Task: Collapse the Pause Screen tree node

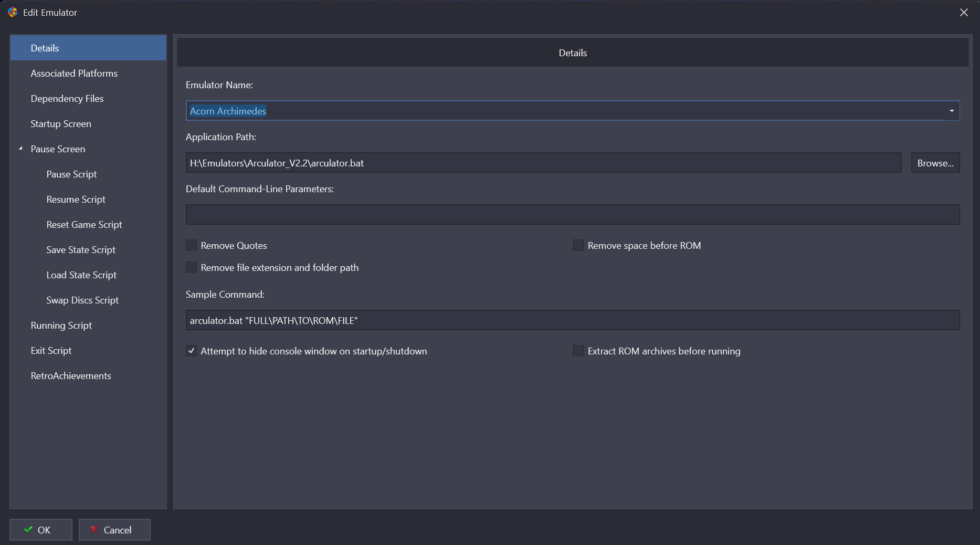Action: 21,149
